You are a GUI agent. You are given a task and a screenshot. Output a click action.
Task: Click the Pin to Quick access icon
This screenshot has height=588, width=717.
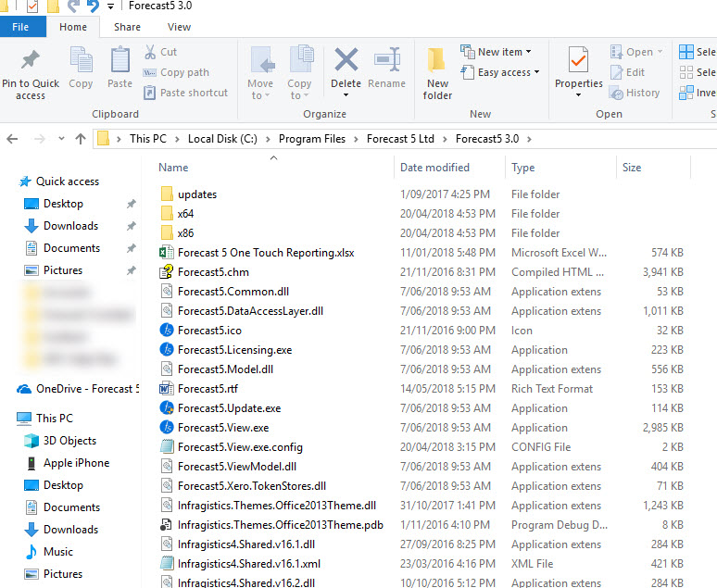[x=31, y=60]
